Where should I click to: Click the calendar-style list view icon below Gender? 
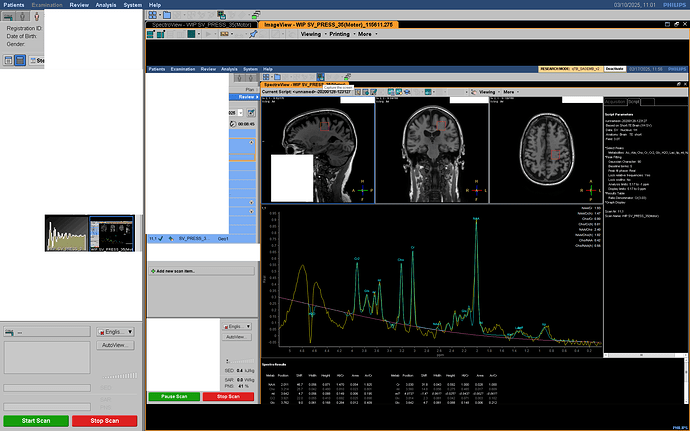8,60
